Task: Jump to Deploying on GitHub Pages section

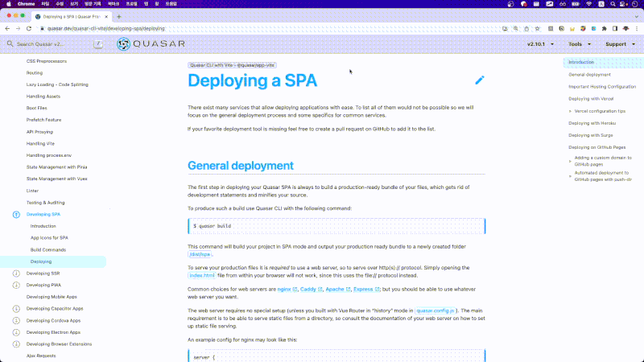Action: click(x=597, y=147)
